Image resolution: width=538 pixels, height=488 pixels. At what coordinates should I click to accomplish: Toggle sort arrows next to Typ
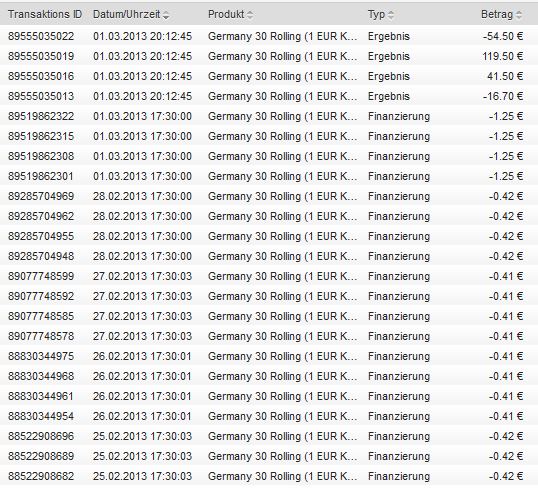point(390,15)
